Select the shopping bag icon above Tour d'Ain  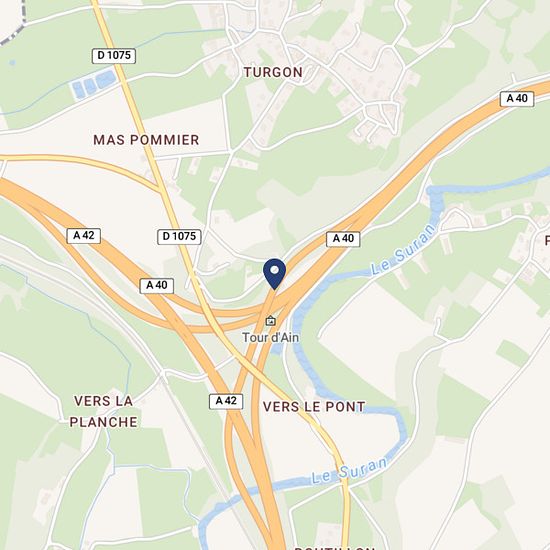pyautogui.click(x=270, y=321)
